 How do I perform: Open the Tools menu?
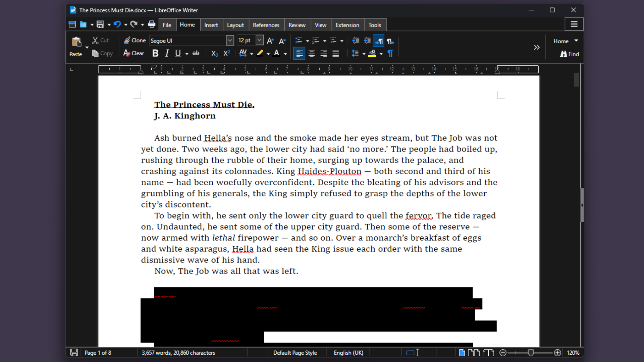375,24
